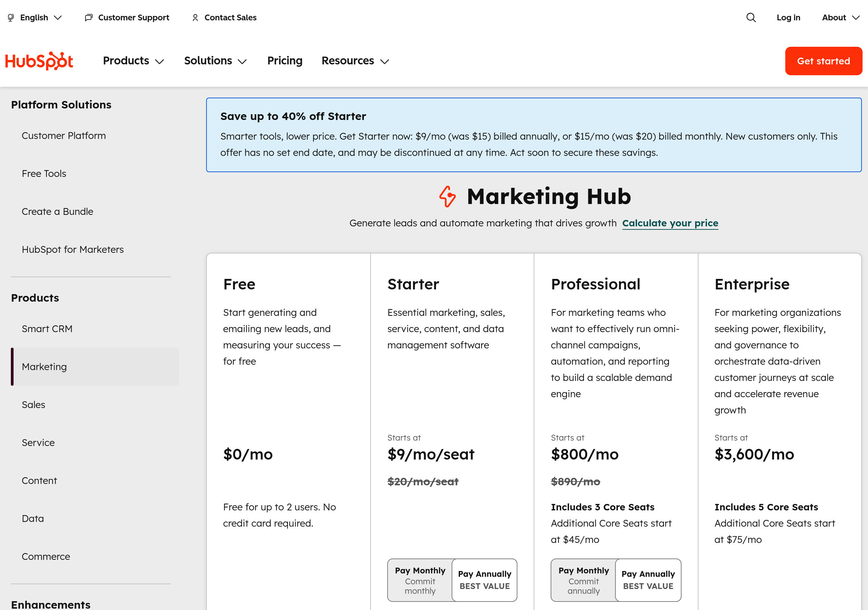The height and width of the screenshot is (610, 868).
Task: Select Marketing in the Products sidebar
Action: click(44, 366)
